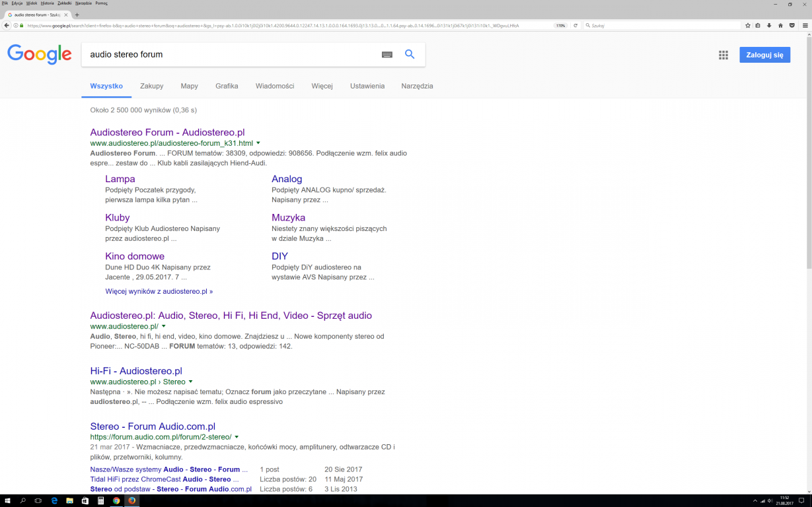Open the Analog sitelink
This screenshot has width=812, height=507.
[287, 179]
